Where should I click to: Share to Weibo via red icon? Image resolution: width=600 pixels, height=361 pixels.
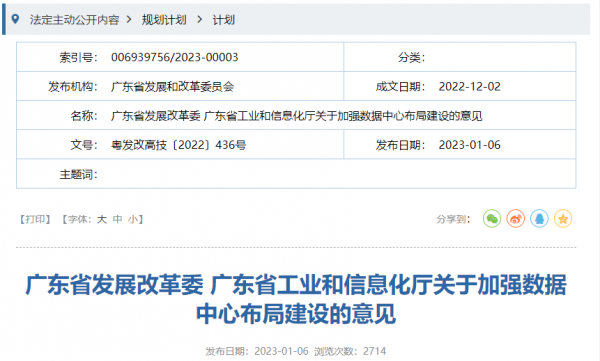coord(516,219)
